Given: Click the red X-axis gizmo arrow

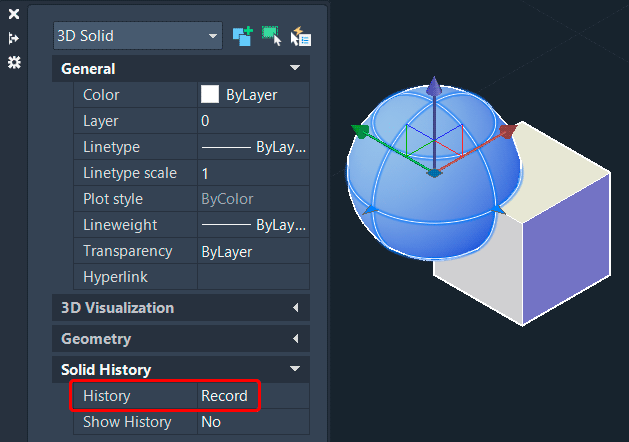Looking at the screenshot, I should pyautogui.click(x=508, y=131).
